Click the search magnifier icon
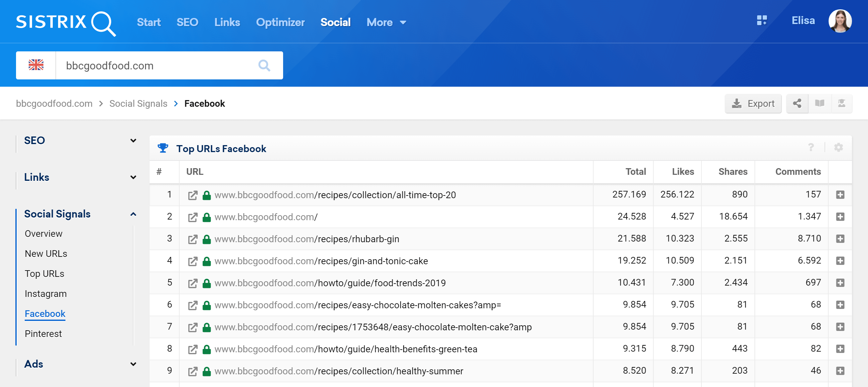Image resolution: width=868 pixels, height=387 pixels. (x=264, y=65)
